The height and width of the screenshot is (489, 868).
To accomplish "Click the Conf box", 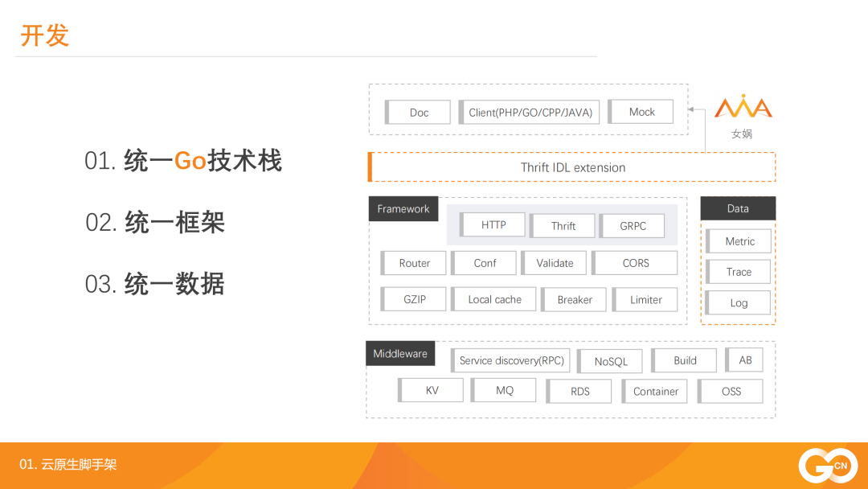I will pos(483,263).
